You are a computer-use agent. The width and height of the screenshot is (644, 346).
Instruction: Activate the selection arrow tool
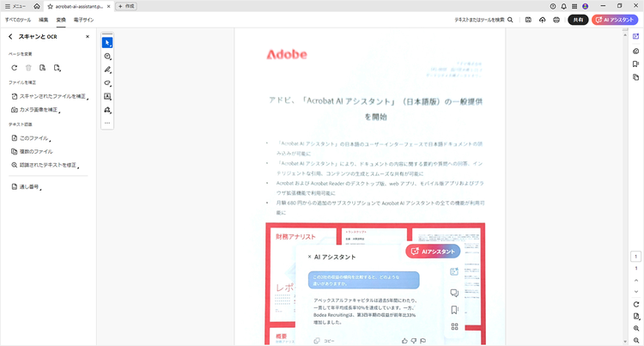tap(107, 43)
